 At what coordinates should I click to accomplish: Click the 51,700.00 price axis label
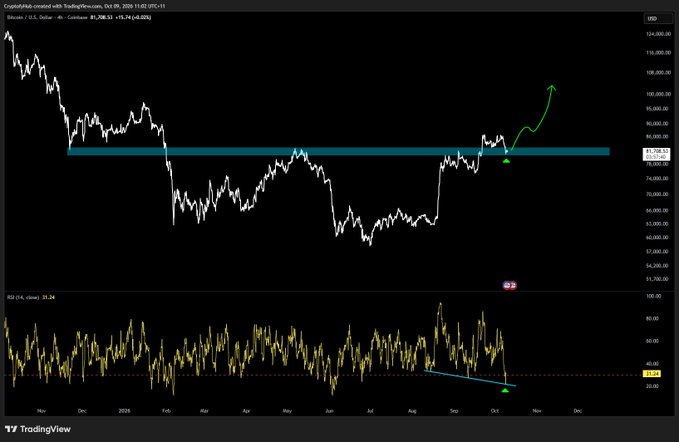click(x=658, y=279)
